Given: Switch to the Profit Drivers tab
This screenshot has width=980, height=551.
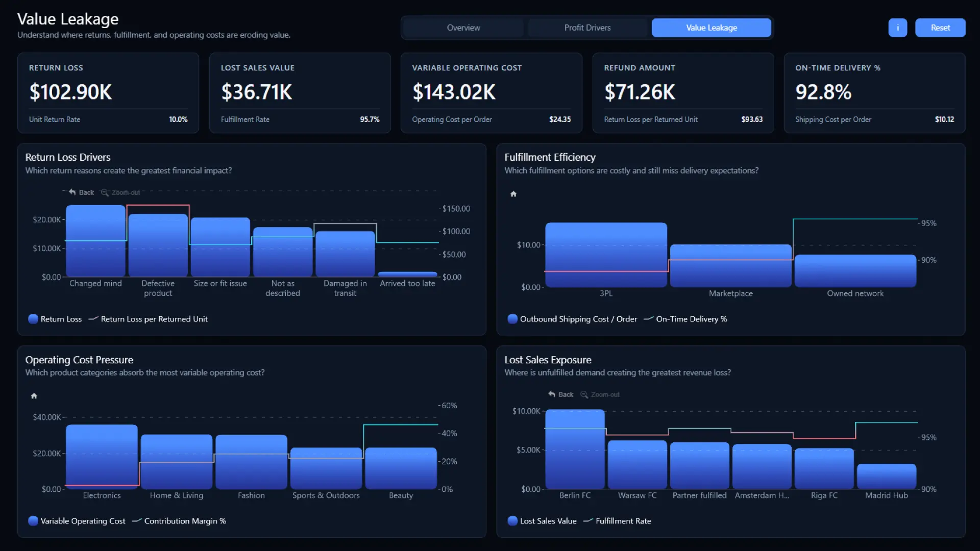Looking at the screenshot, I should pos(587,28).
